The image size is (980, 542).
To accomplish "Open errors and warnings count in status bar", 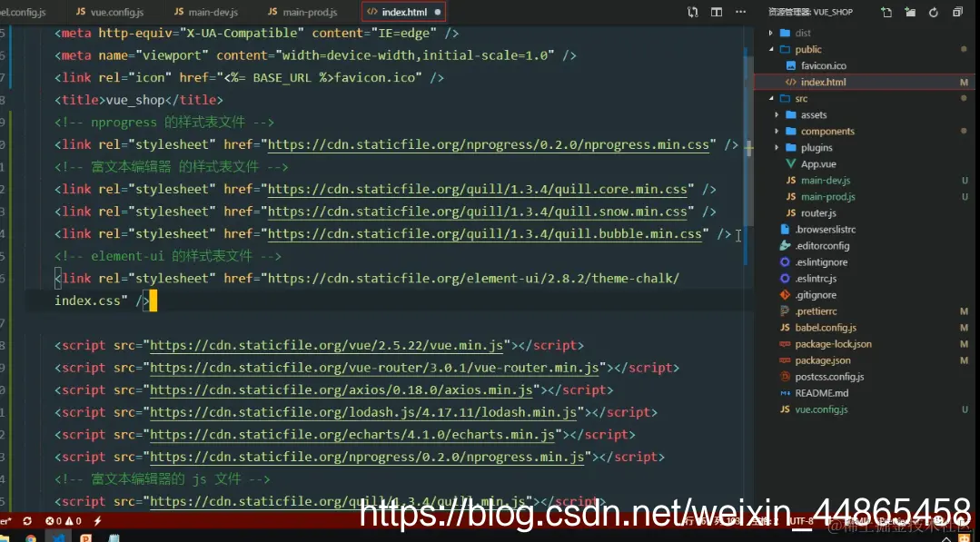I will coord(64,520).
